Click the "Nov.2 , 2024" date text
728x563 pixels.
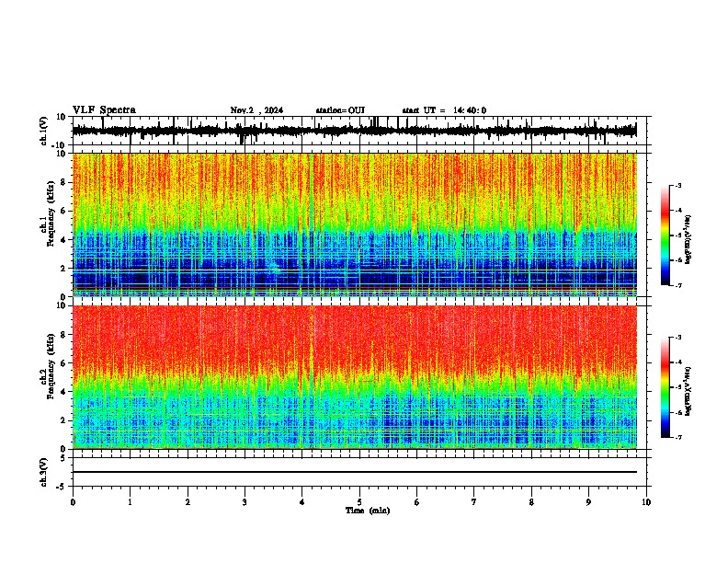click(256, 110)
